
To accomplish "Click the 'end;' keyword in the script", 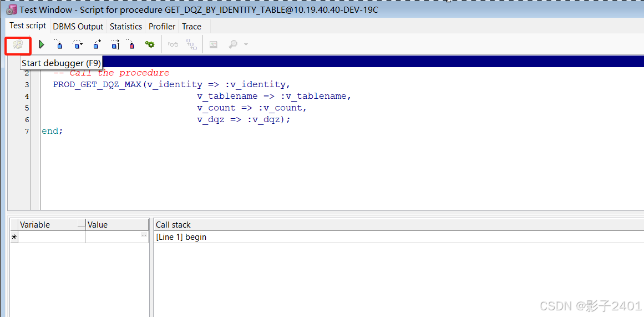I will coord(52,131).
